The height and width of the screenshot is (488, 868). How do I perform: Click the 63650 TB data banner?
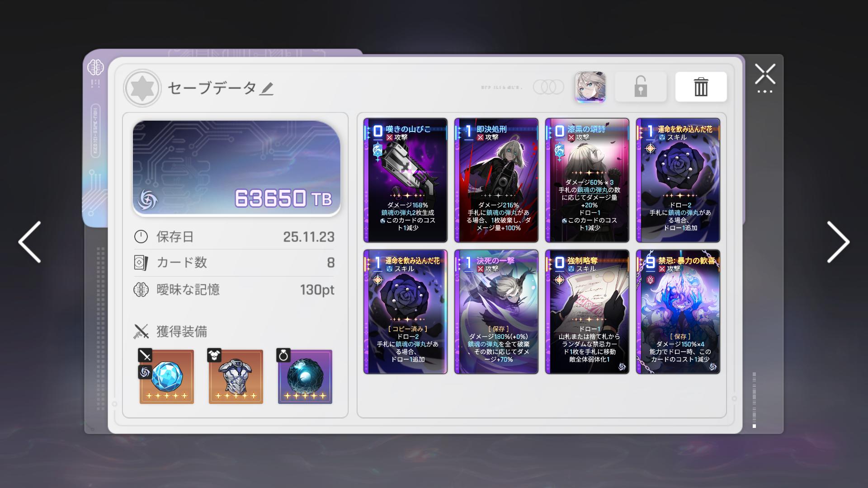236,169
